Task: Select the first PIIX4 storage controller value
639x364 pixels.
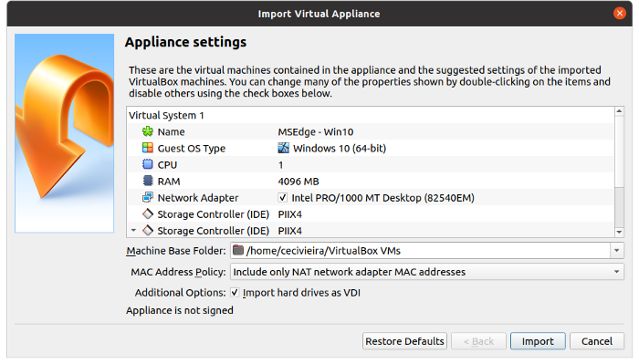Action: [x=289, y=214]
